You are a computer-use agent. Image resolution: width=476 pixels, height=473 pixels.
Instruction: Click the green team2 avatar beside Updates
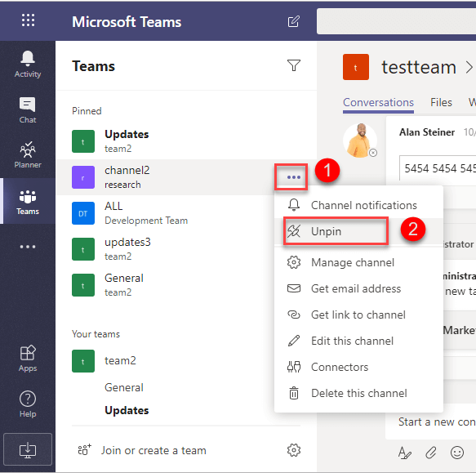(x=83, y=141)
